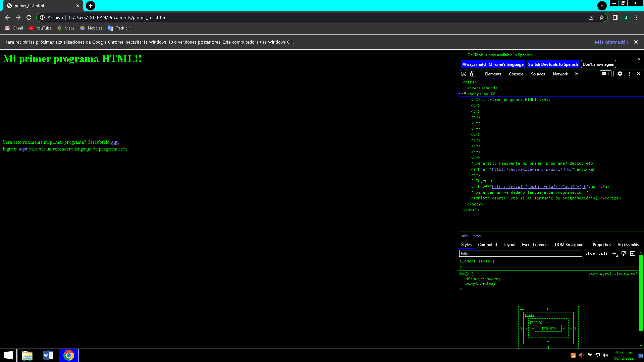Select the h1 element in DOM tree

[511, 100]
